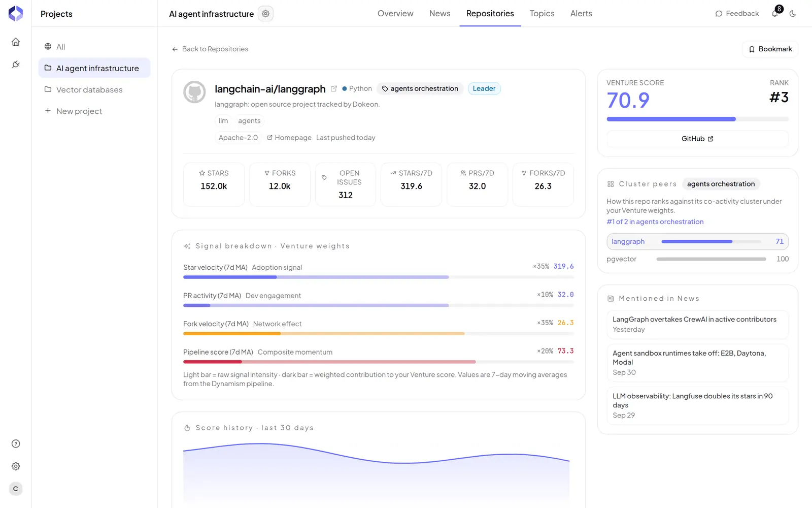Select the langgraph peer row
812x508 pixels.
[697, 242]
